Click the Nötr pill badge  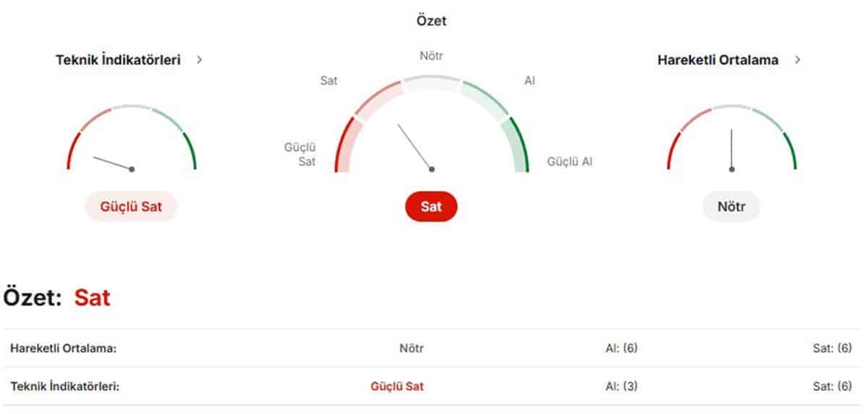[731, 207]
